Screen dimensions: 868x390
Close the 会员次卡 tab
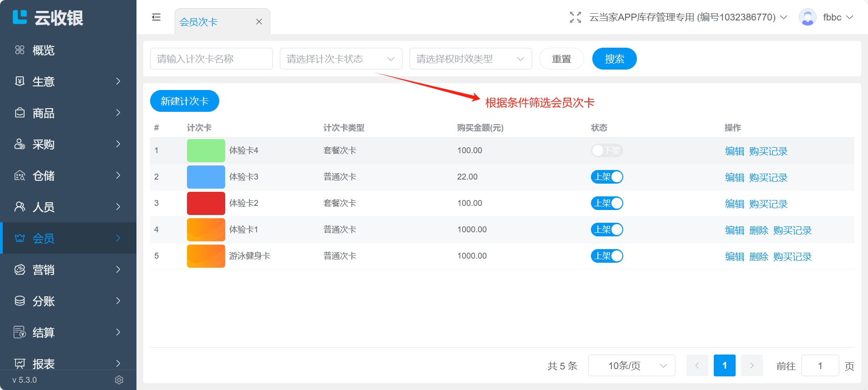pyautogui.click(x=259, y=22)
